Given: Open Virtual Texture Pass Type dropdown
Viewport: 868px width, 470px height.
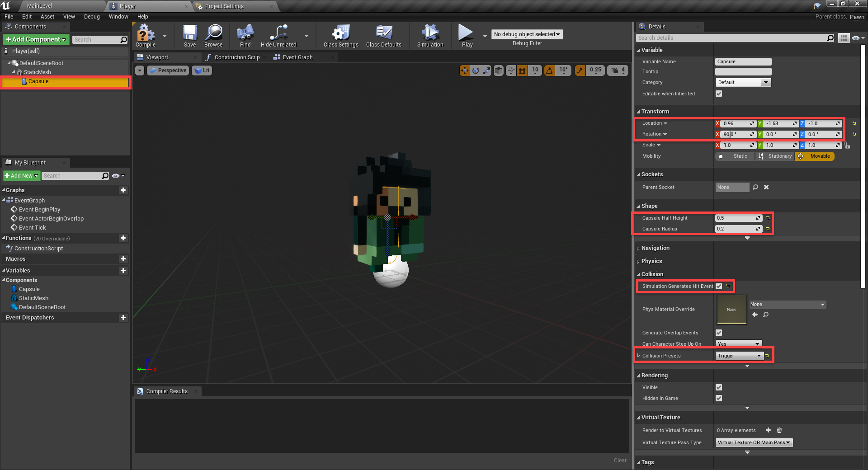Looking at the screenshot, I should coord(754,442).
